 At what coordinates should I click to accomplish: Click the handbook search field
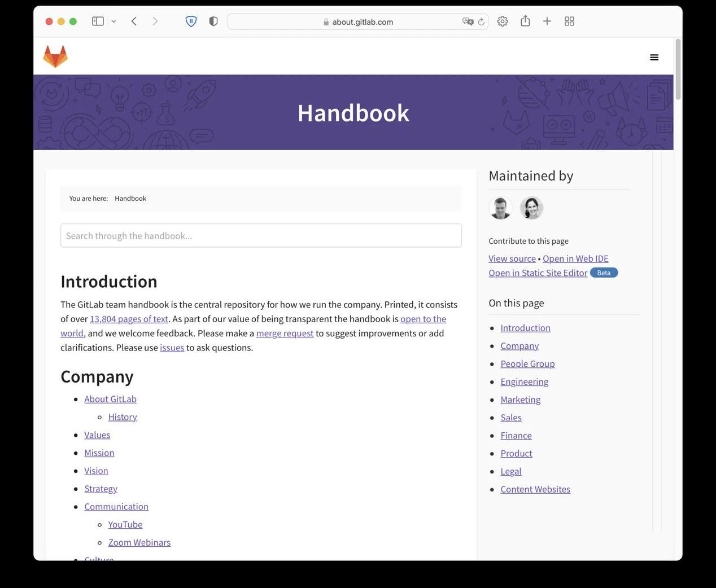point(261,235)
